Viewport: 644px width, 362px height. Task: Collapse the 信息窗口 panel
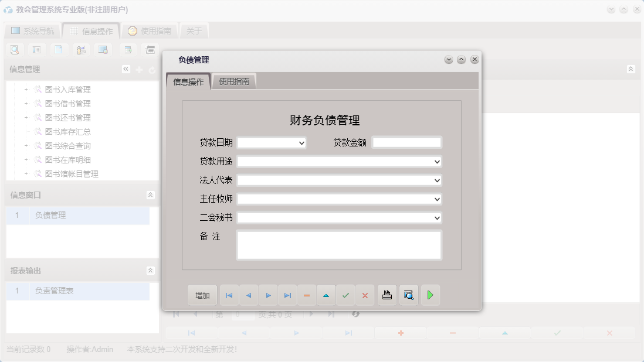[151, 194]
